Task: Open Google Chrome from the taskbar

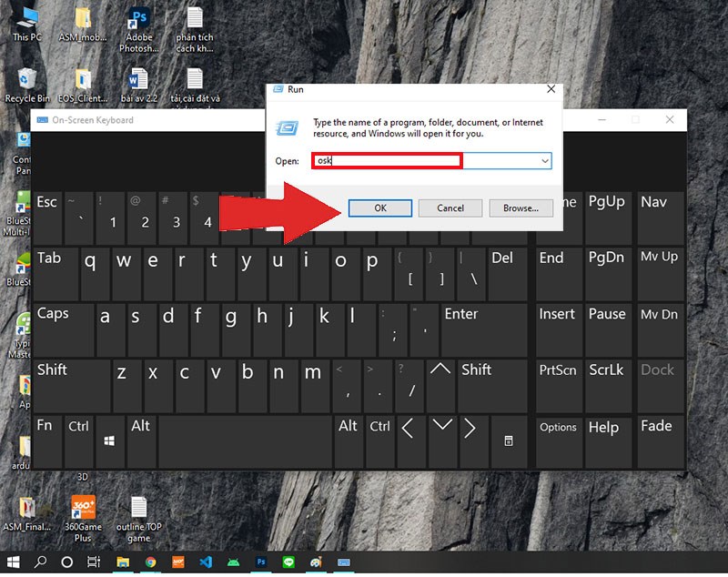Action: (150, 562)
